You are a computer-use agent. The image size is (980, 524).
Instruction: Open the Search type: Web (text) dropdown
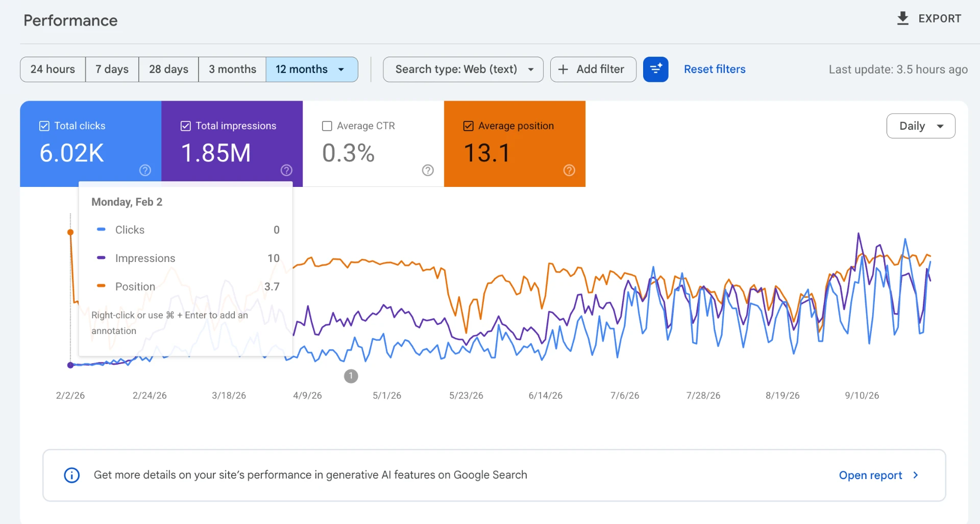point(463,69)
